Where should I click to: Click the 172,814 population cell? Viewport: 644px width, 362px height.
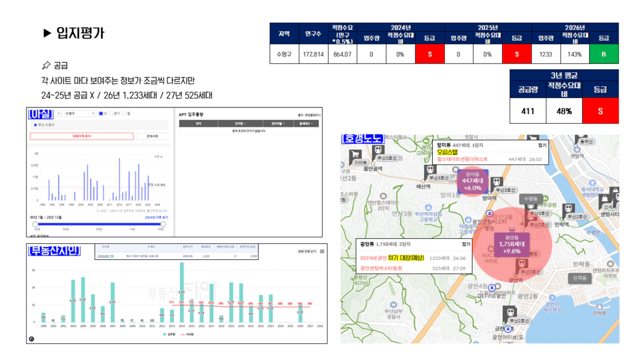pos(313,54)
